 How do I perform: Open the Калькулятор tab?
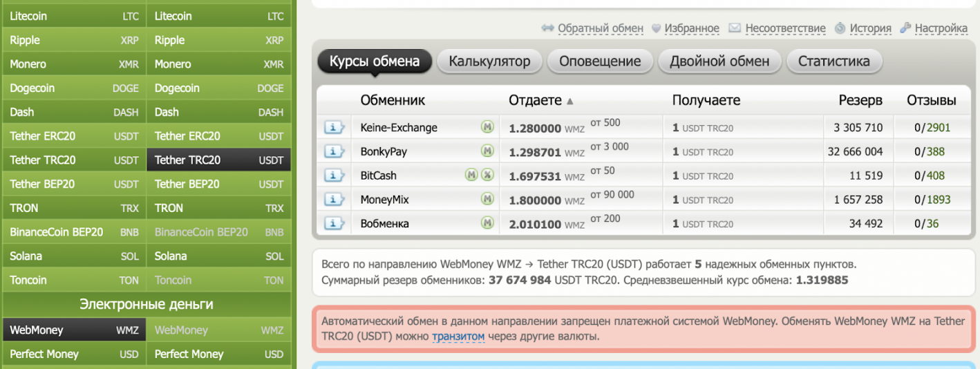click(x=489, y=61)
